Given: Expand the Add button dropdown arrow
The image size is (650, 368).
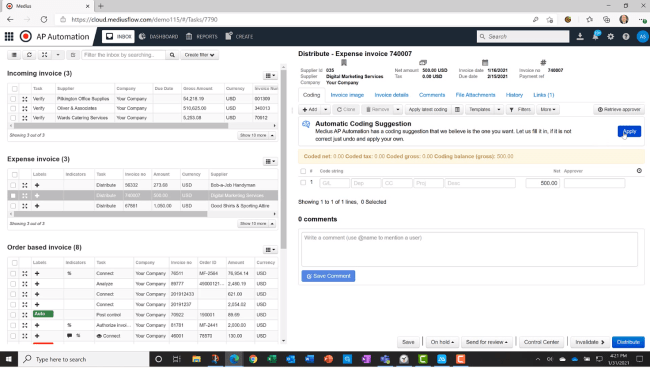Looking at the screenshot, I should (326, 109).
